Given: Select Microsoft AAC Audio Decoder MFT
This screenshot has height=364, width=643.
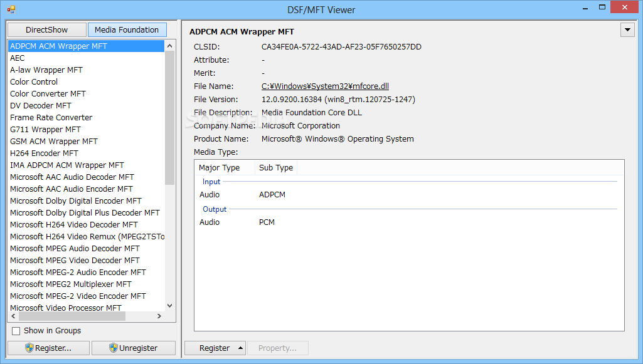Looking at the screenshot, I should tap(86, 177).
